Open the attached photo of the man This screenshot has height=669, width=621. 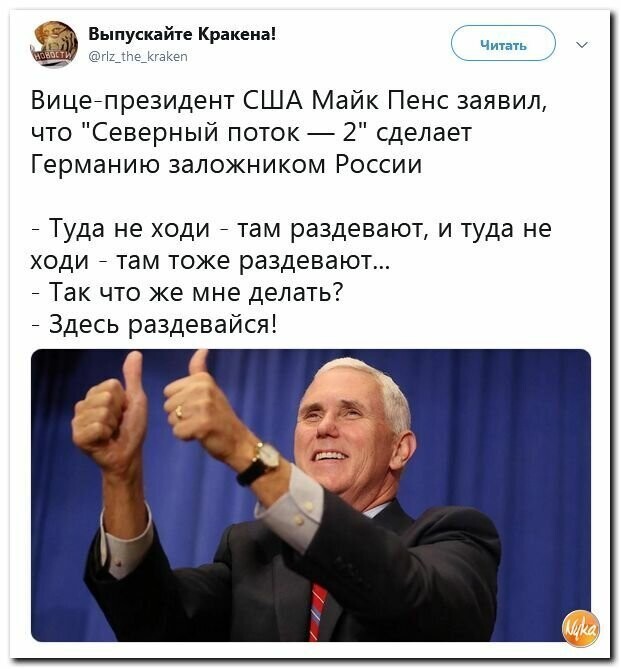coord(311,495)
